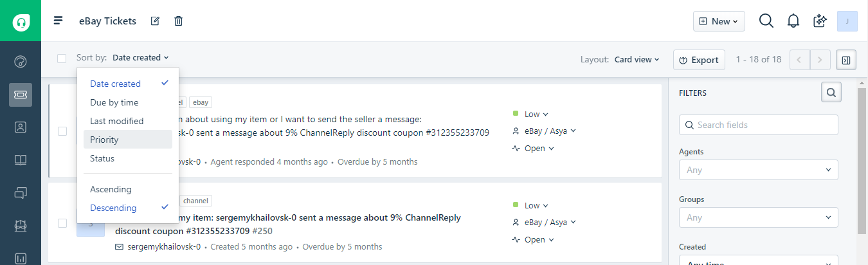Open the New dropdown button
The width and height of the screenshot is (868, 265).
coord(719,21)
